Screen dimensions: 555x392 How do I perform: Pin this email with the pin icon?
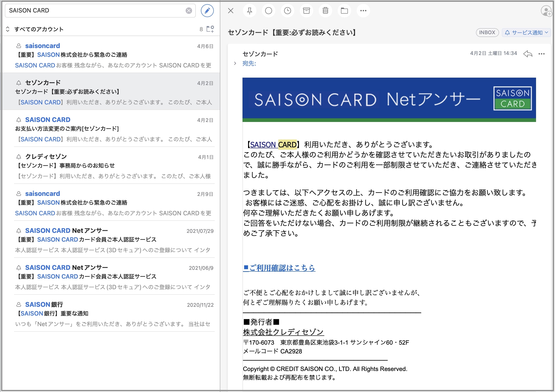tap(249, 11)
